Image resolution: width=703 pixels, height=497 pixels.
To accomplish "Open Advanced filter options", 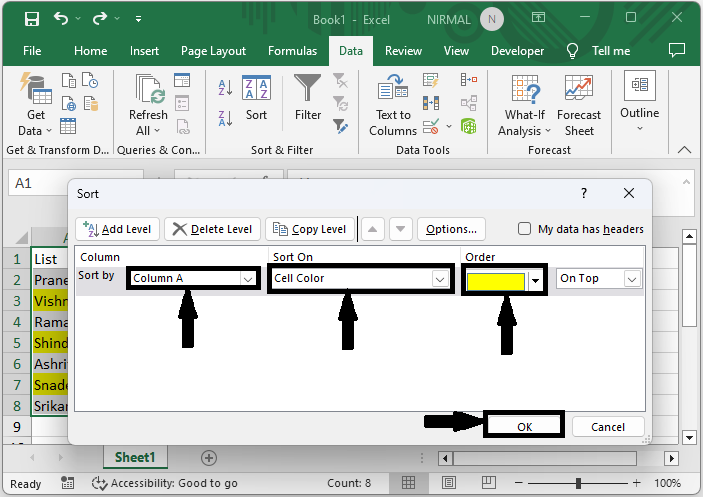I will point(340,126).
